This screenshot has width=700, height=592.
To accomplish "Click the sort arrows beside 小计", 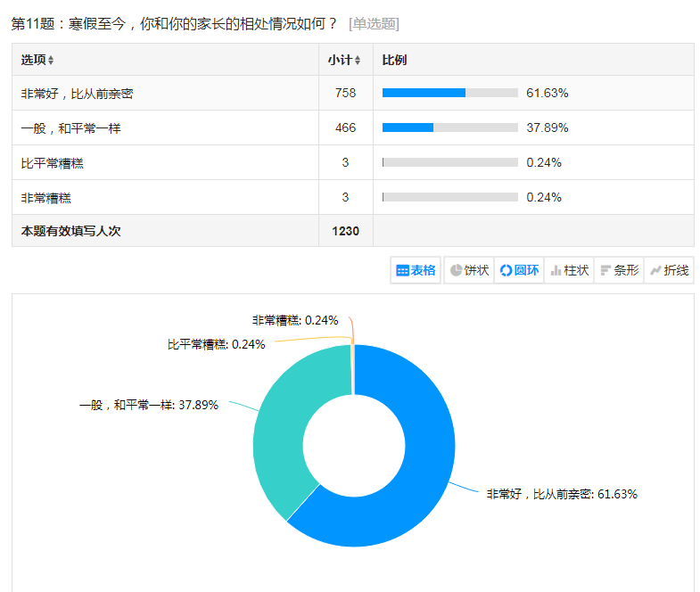I will [358, 61].
